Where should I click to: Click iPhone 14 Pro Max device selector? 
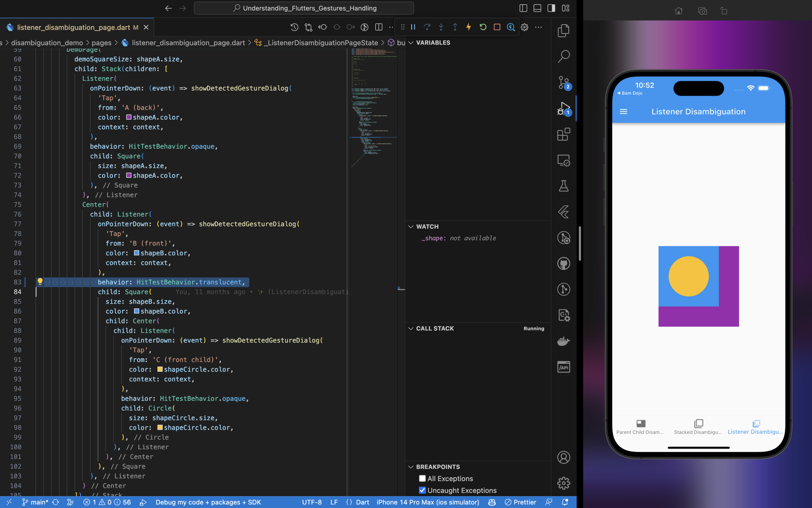click(x=428, y=502)
